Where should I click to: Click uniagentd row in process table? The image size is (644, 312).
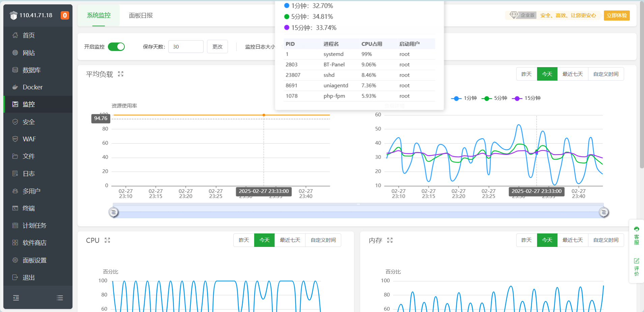pyautogui.click(x=359, y=85)
